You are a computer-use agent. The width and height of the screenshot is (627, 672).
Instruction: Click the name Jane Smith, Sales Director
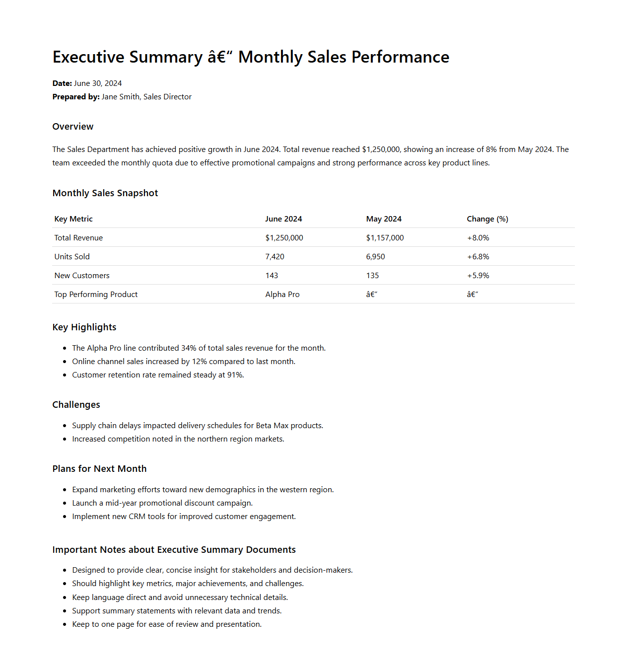click(146, 97)
